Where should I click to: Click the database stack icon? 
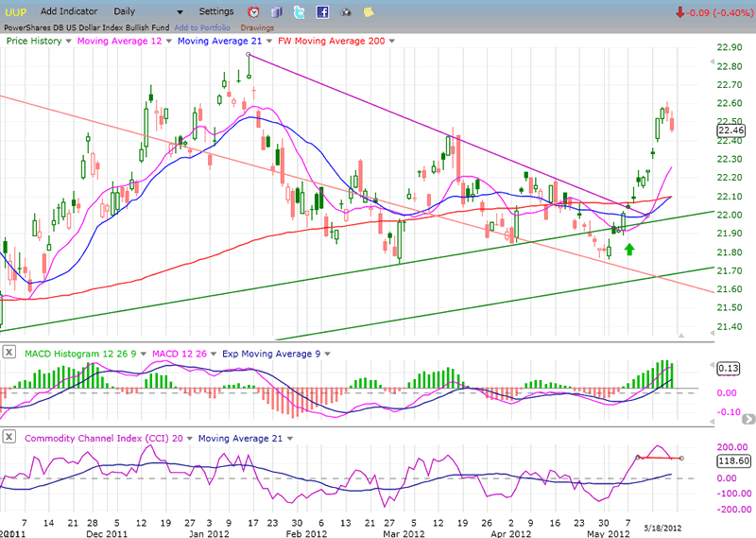pos(276,12)
